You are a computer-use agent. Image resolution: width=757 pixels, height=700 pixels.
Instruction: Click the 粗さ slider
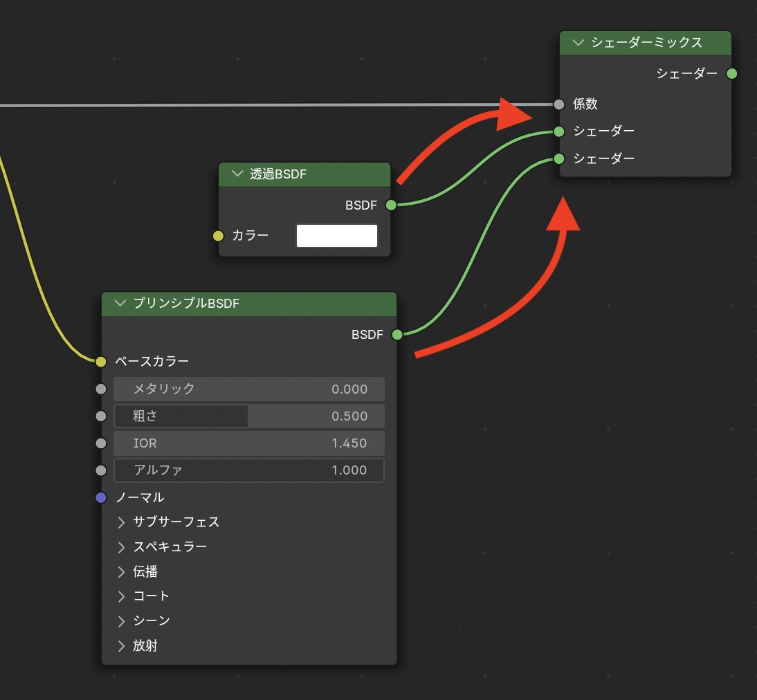[x=248, y=416]
